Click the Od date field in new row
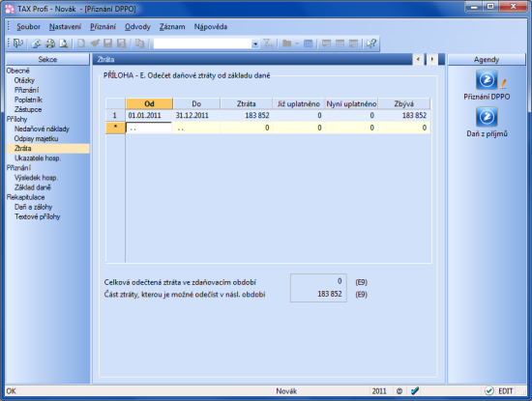The width and height of the screenshot is (532, 401). [x=149, y=128]
